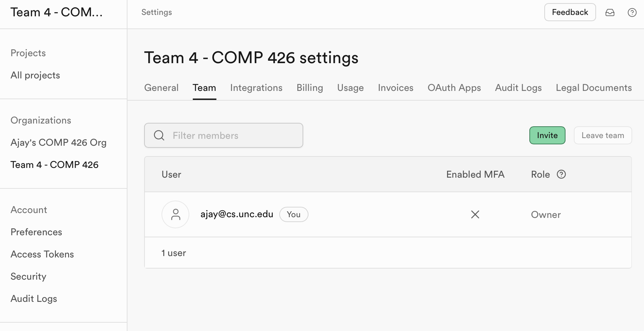This screenshot has width=644, height=331.
Task: Open the inbox notifications icon
Action: click(610, 12)
